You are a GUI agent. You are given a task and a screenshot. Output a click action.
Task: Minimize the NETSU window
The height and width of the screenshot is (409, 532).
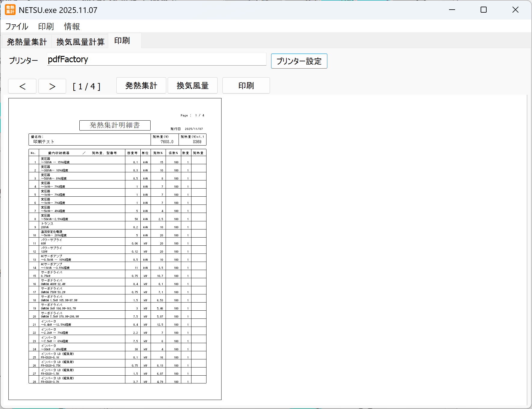pos(452,10)
